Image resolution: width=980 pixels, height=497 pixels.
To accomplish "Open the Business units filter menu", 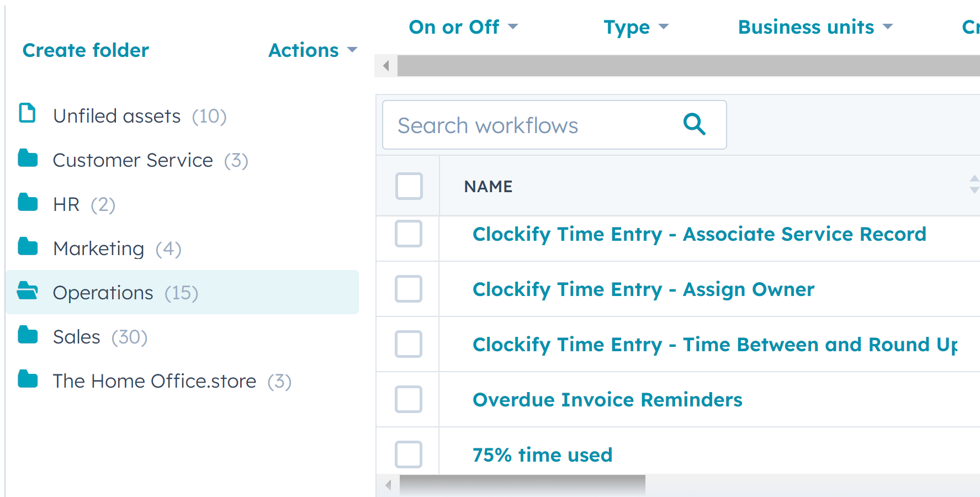I will 815,27.
